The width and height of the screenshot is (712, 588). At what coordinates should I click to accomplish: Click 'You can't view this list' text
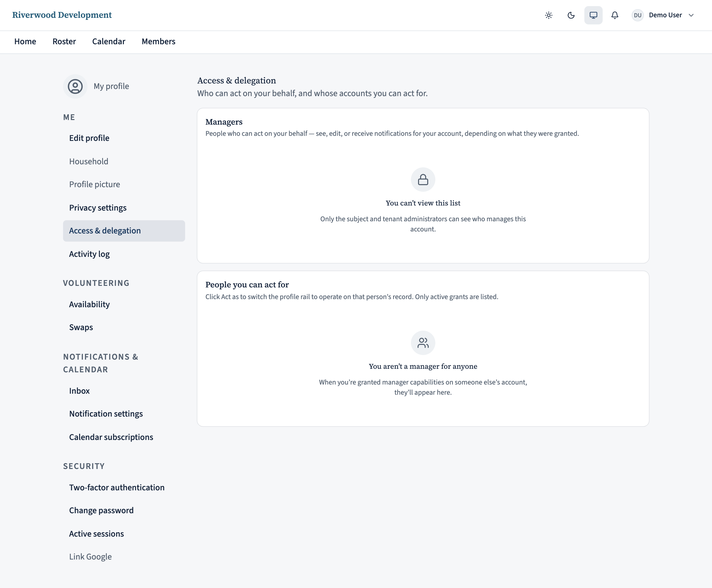[423, 203]
